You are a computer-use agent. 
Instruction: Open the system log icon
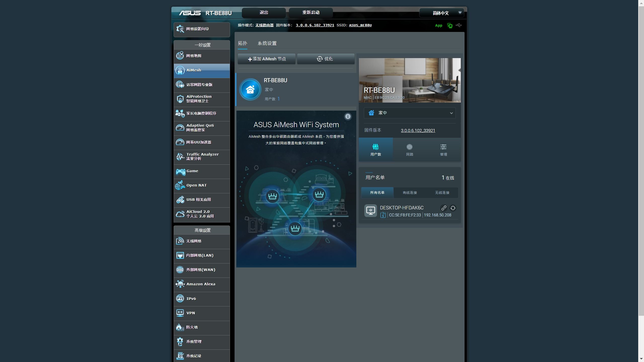tap(180, 356)
